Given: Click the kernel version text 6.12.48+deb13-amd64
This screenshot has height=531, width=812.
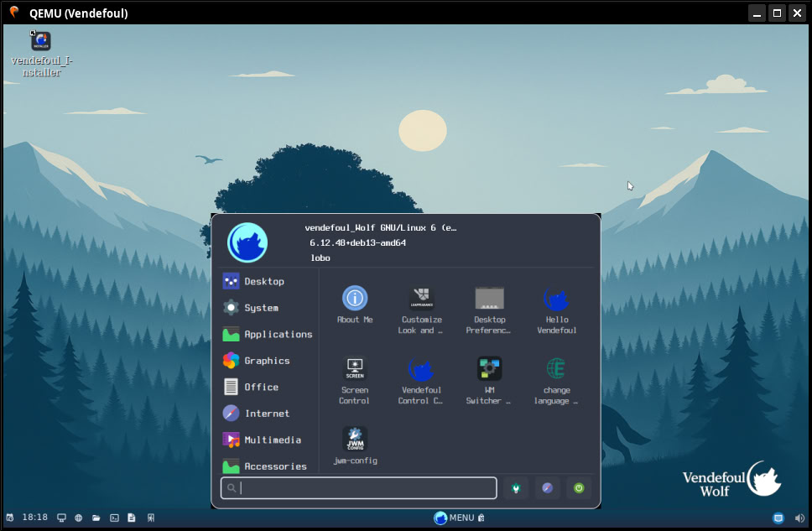Looking at the screenshot, I should click(x=358, y=242).
